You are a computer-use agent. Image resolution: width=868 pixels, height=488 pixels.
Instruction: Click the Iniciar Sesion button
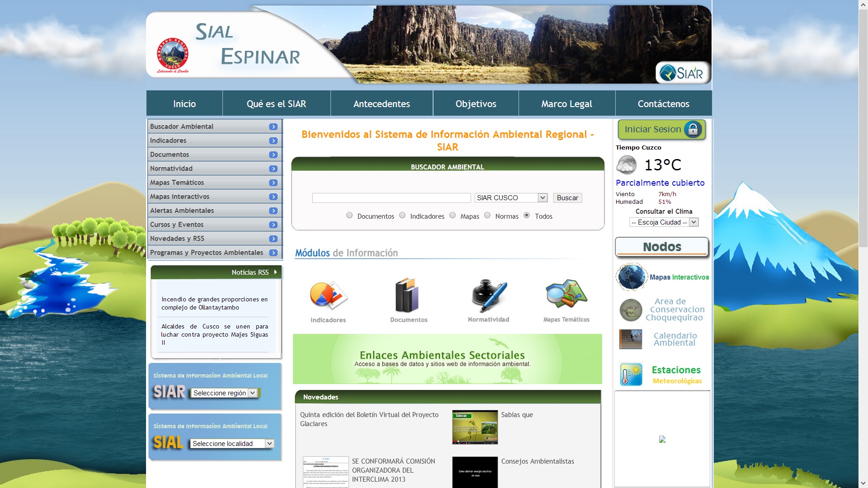[x=662, y=130]
